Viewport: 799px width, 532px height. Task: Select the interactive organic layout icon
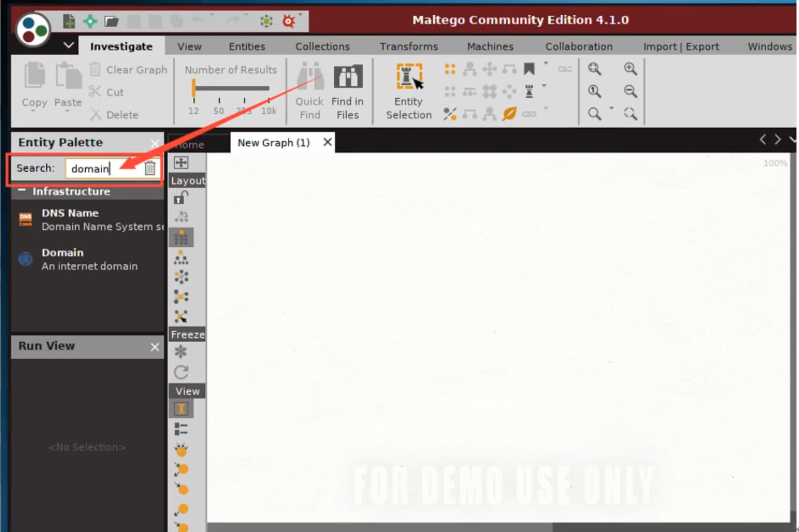(x=181, y=316)
